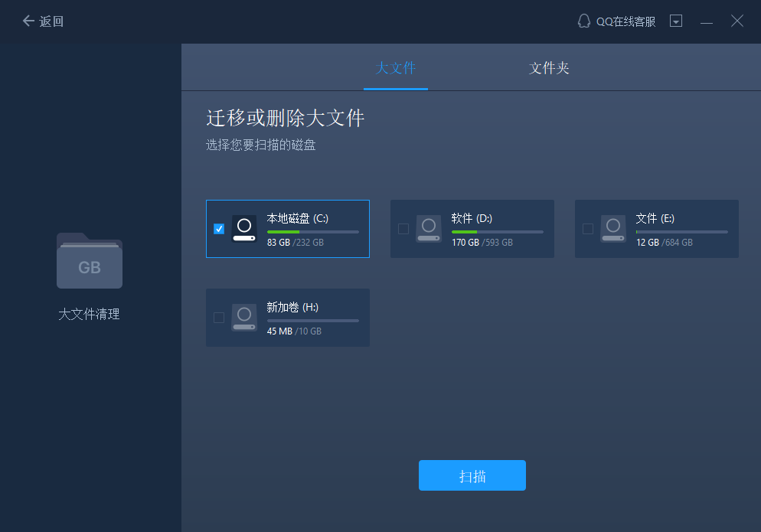Click the 文件 (E:) label
Viewport: 761px width, 532px height.
pos(655,218)
